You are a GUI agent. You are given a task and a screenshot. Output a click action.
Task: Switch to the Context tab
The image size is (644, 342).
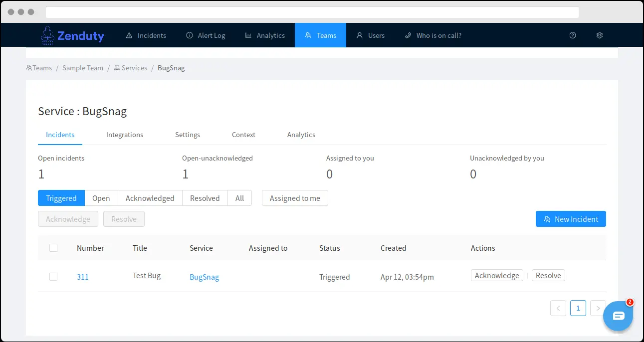243,135
